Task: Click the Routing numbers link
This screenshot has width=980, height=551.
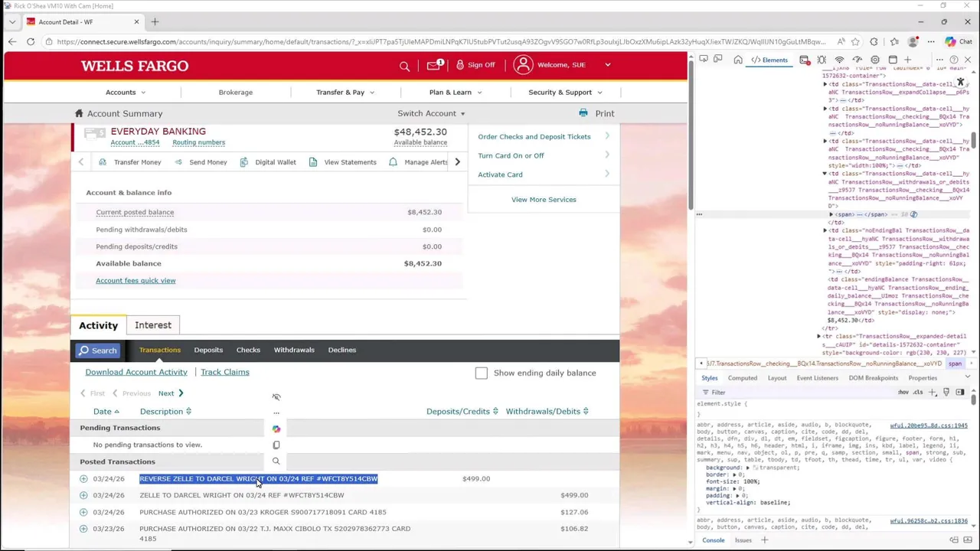Action: click(x=198, y=142)
